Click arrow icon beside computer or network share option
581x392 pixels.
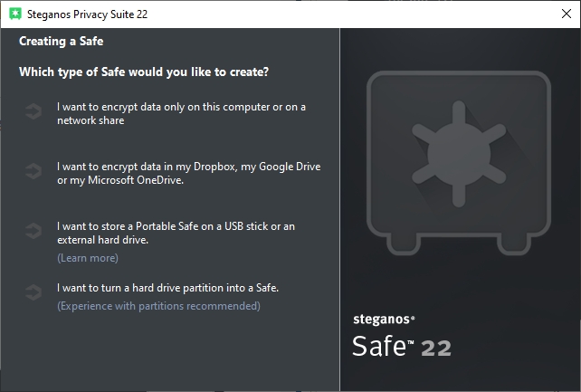click(33, 112)
